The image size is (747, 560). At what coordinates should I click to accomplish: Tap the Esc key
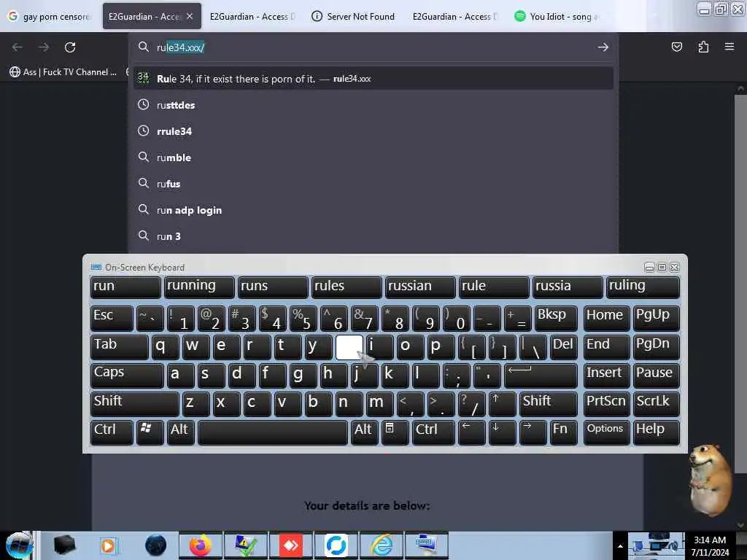pyautogui.click(x=112, y=318)
